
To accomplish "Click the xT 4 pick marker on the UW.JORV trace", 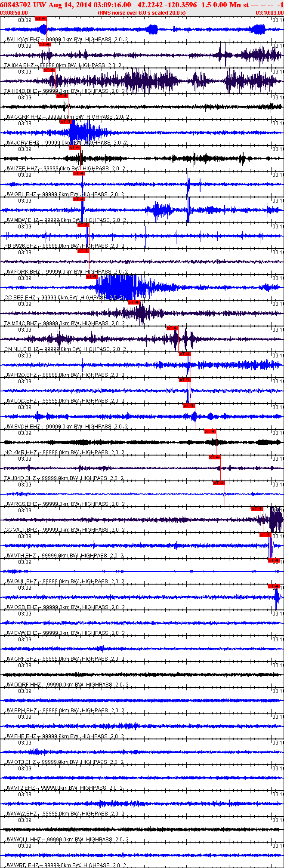I will pos(66,122).
